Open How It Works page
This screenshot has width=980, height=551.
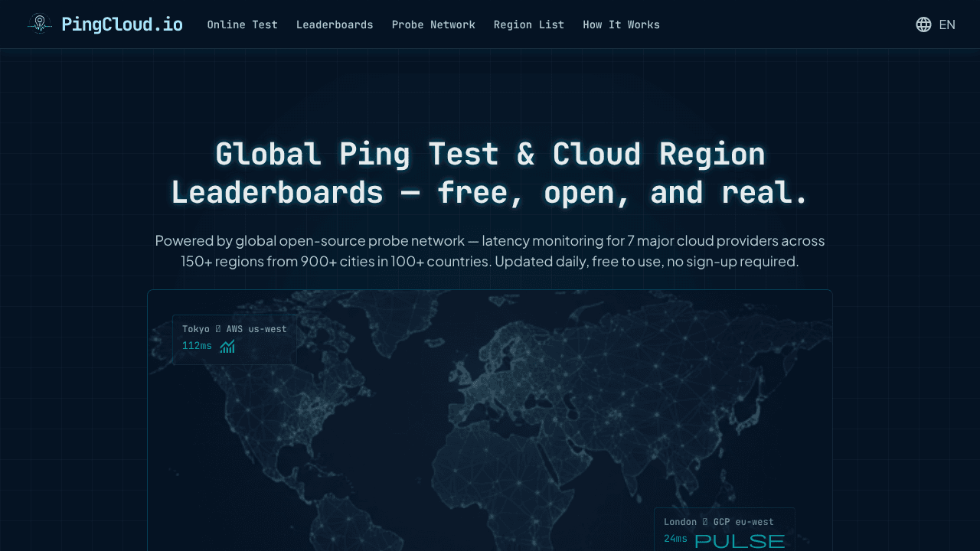tap(621, 24)
